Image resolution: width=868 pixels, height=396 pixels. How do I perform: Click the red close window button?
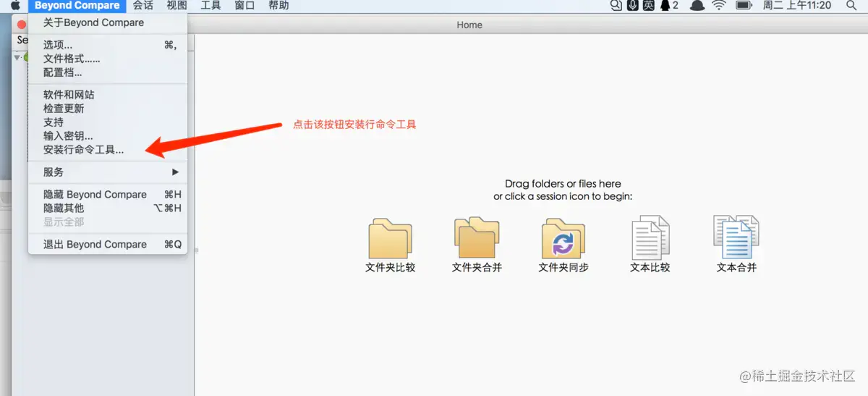click(22, 25)
